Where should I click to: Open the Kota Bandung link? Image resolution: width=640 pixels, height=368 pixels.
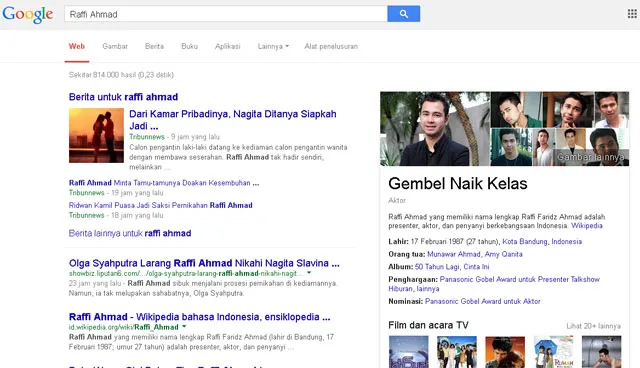tap(524, 242)
